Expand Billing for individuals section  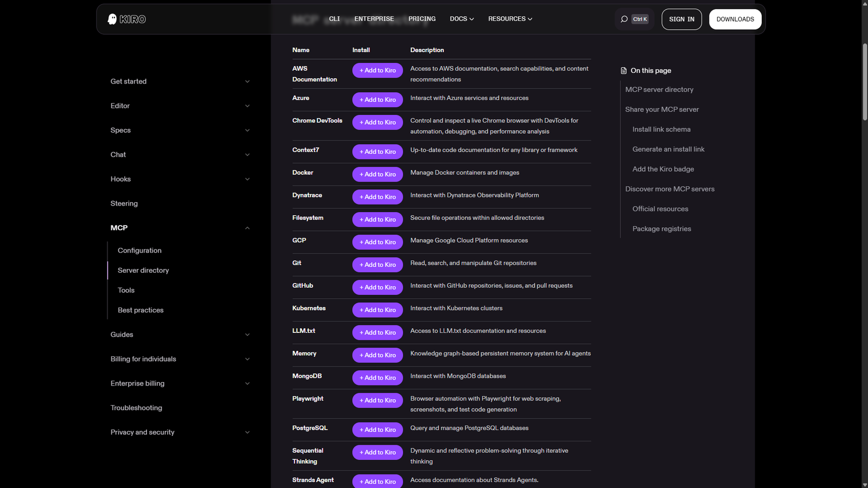247,359
